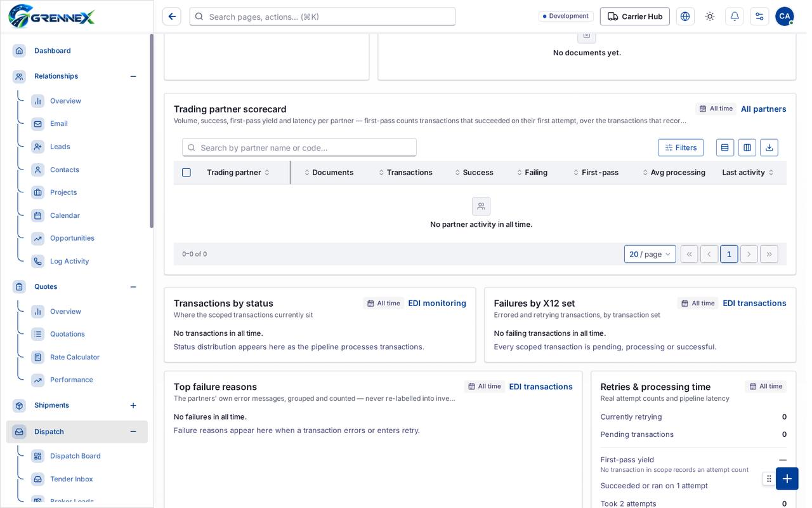
Task: Sort by the Documents column
Action: (x=329, y=173)
